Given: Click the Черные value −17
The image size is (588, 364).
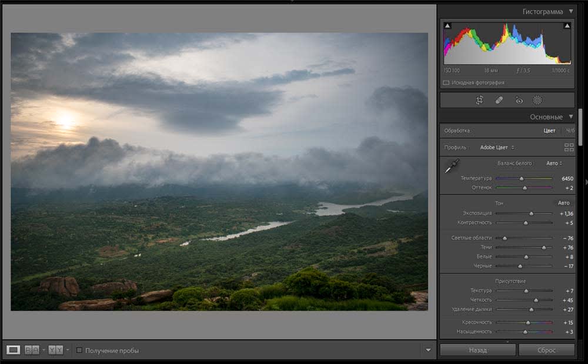Looking at the screenshot, I should pos(568,266).
